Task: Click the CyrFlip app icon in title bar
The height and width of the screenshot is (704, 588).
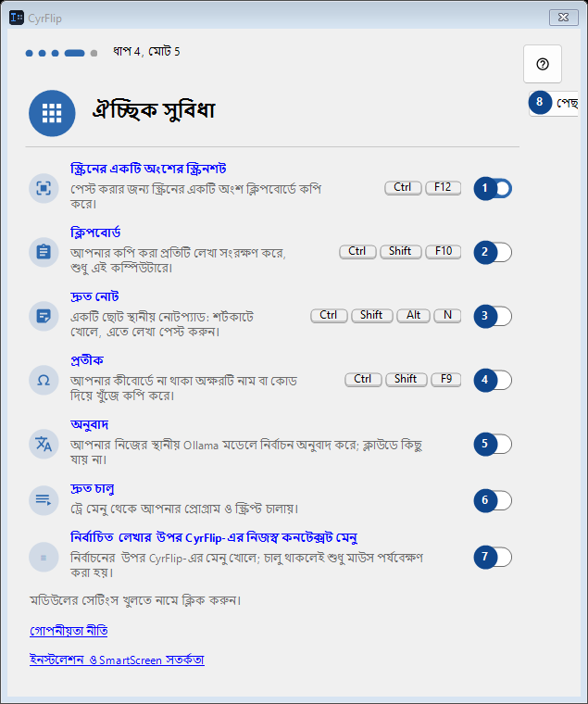Action: coord(17,18)
